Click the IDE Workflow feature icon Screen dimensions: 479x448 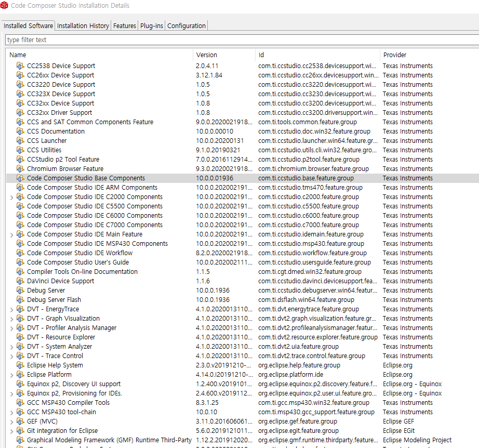[x=20, y=253]
